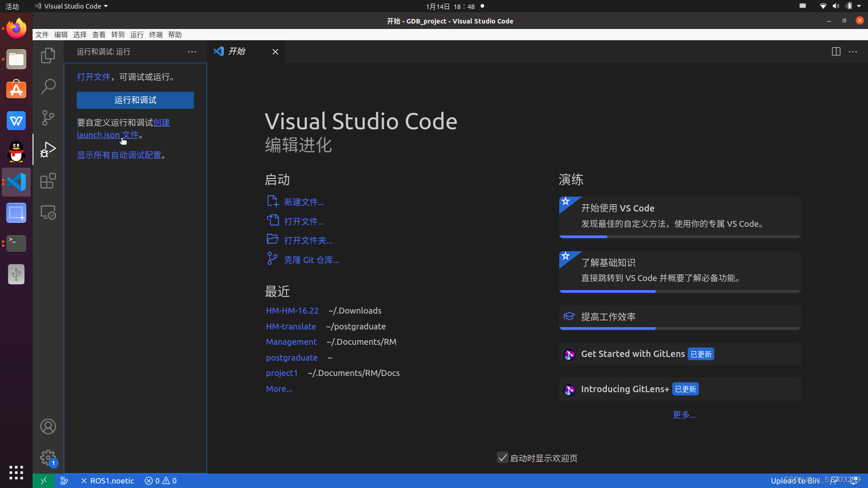Screen dimensions: 868x488
Task: Split the editor to the right
Action: point(836,52)
